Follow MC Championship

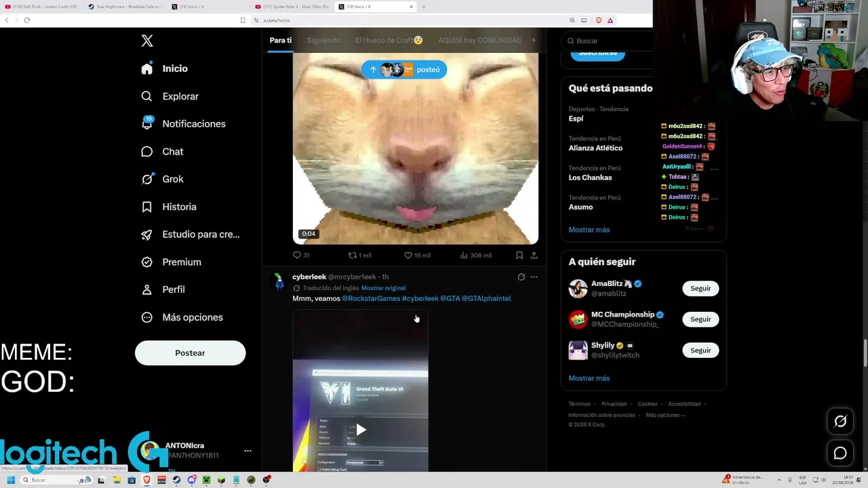click(701, 319)
